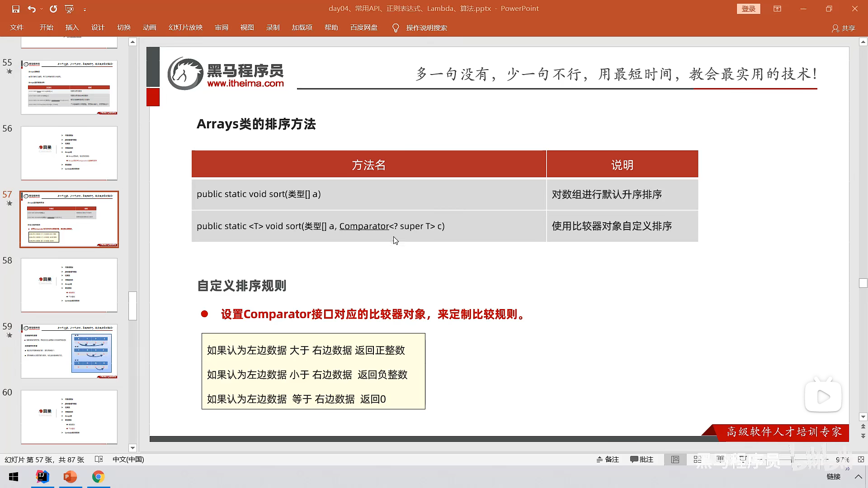Open the 插入 ribbon tab
The width and height of the screenshot is (868, 488).
pyautogui.click(x=72, y=28)
